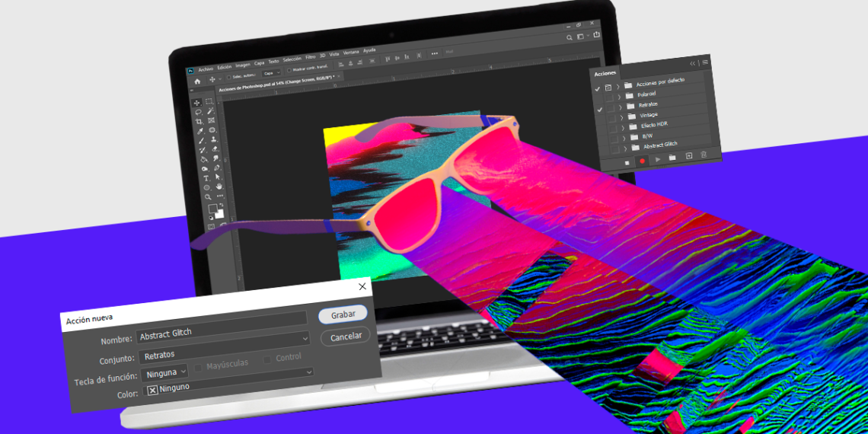Select the Crop tool
This screenshot has width=868, height=434.
pyautogui.click(x=199, y=122)
